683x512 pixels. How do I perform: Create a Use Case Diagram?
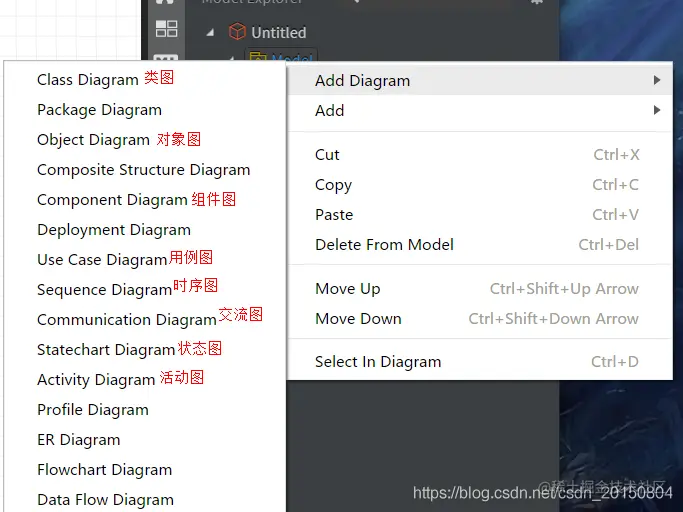[x=145, y=260]
